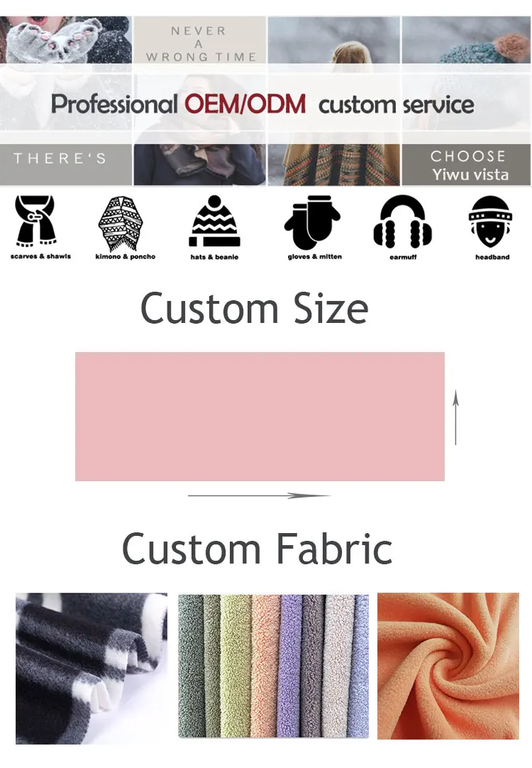Screen dimensions: 532x768
Task: Click the rightward width arrow
Action: coord(260,495)
